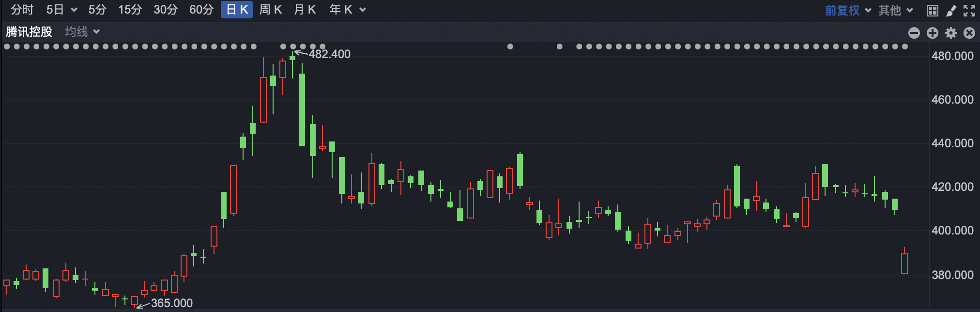Click the 460.000 axis price label

(x=952, y=99)
